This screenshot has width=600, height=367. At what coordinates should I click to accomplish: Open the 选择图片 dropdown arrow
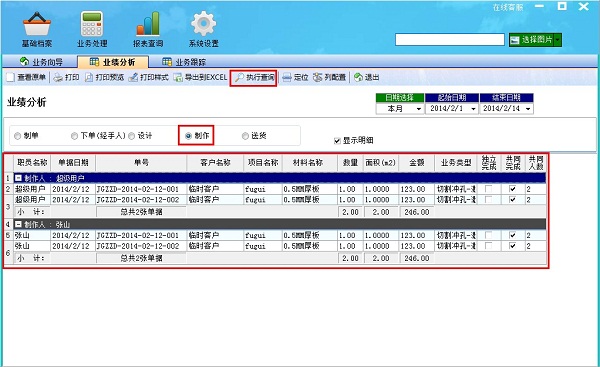558,40
